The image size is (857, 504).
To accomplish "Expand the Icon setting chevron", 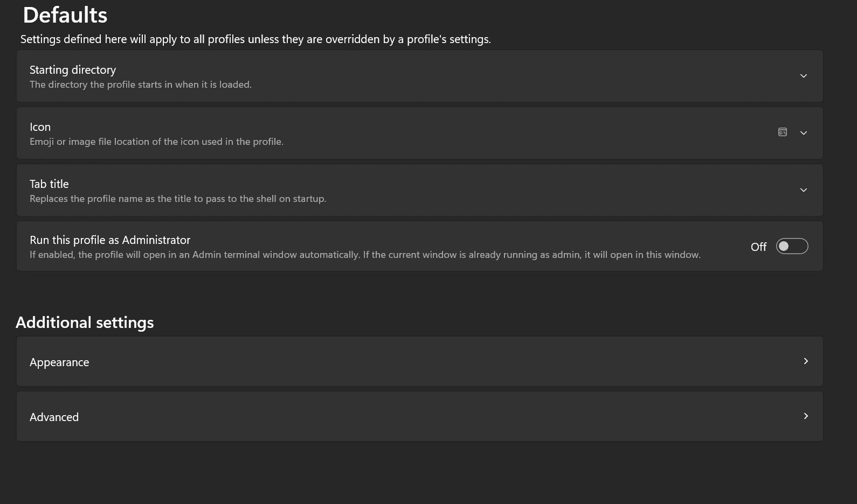I will 804,133.
